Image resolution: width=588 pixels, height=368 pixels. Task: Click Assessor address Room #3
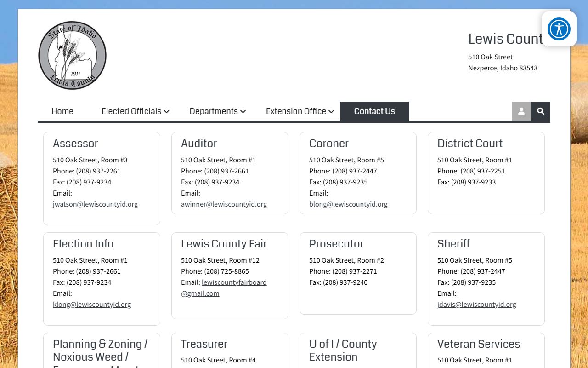coord(90,160)
